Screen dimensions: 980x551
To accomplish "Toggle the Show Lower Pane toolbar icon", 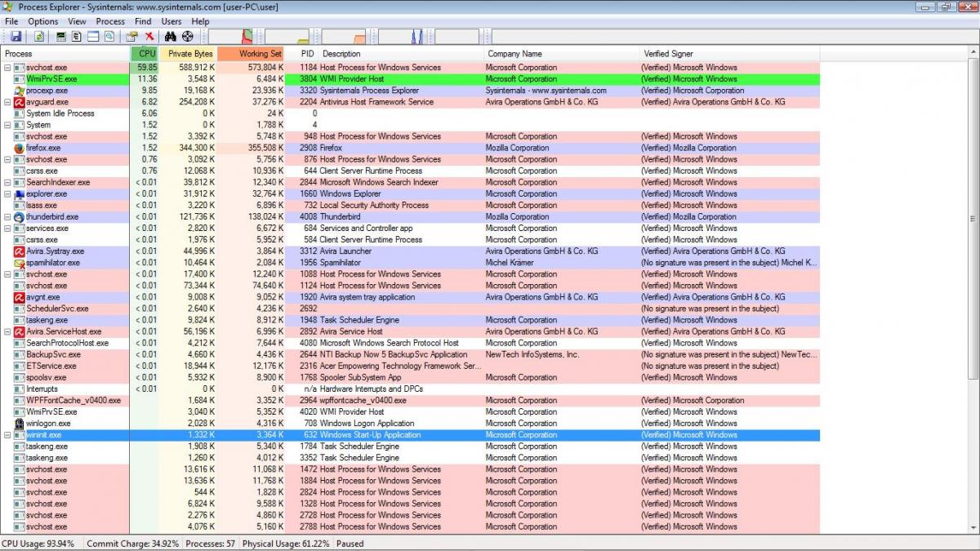I will pos(93,37).
